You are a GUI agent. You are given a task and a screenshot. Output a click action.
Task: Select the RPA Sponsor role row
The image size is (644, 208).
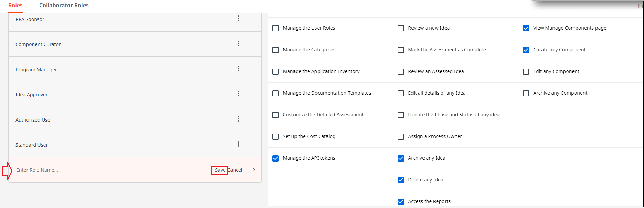click(x=135, y=22)
